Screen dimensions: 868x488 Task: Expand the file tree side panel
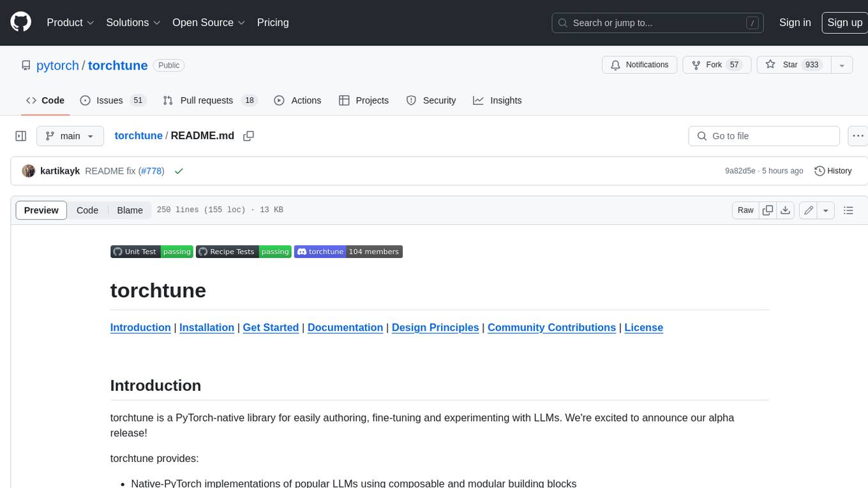21,136
